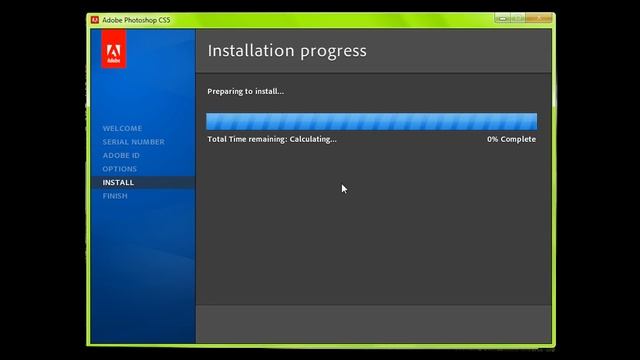Select the WELCOME step in the sidebar
The width and height of the screenshot is (640, 360).
122,128
